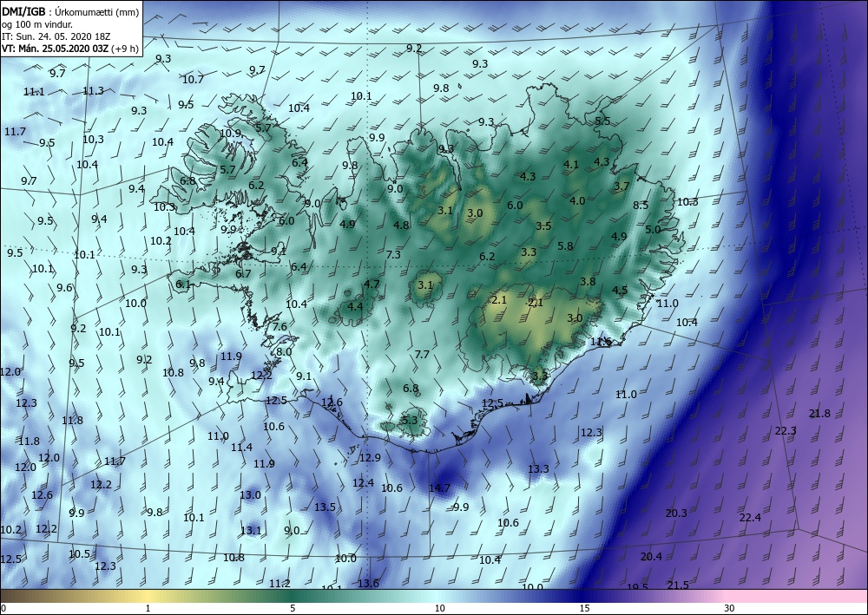Click the '5.3' value on the southern glacier
This screenshot has height=615, width=868.
pos(410,421)
